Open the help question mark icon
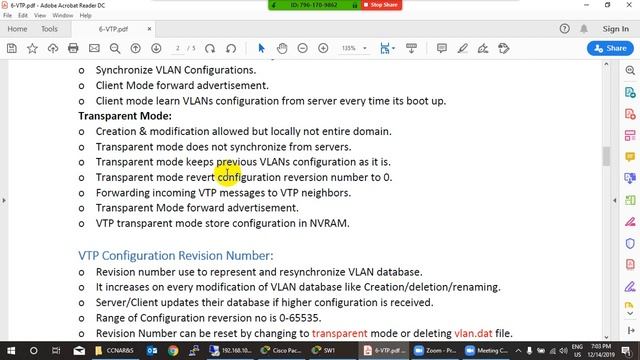This screenshot has height=360, width=640. (x=564, y=29)
